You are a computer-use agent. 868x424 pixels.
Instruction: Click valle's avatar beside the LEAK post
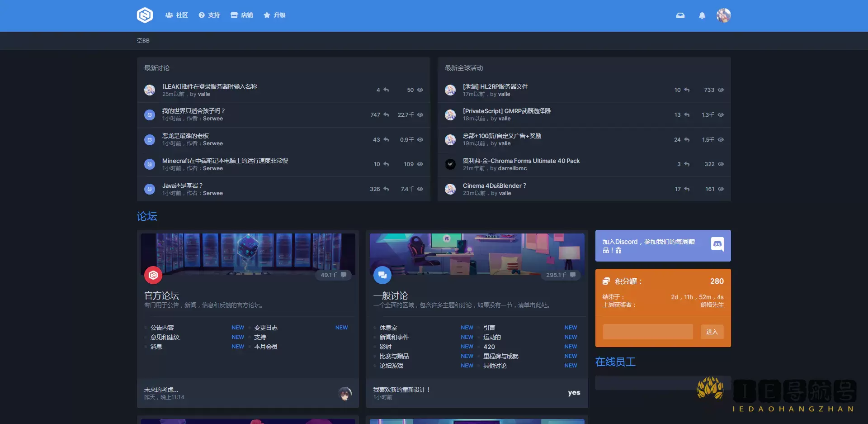pos(150,90)
